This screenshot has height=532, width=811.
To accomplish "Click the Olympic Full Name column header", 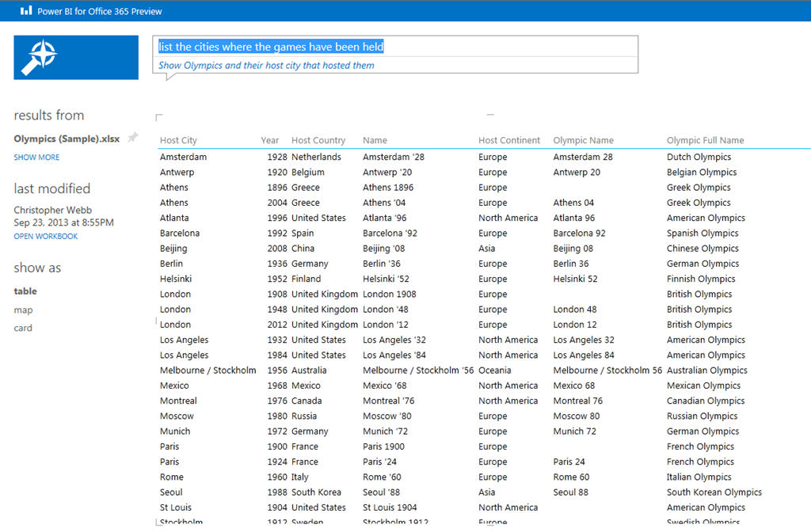I will 705,140.
